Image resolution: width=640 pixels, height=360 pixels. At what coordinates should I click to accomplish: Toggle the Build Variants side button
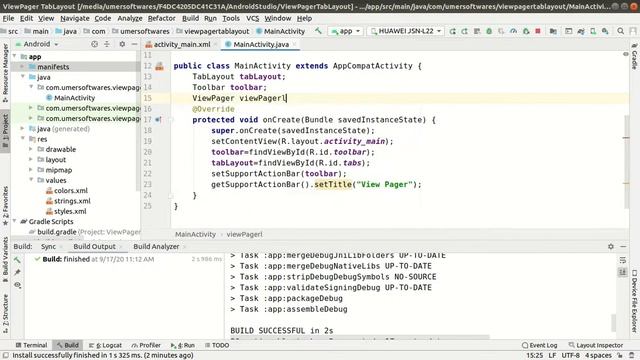click(5, 260)
